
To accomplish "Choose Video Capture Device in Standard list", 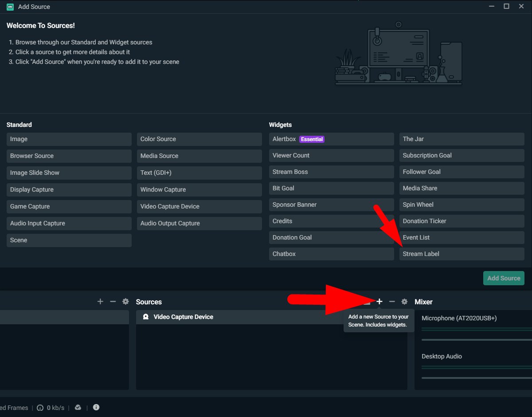I will click(199, 206).
